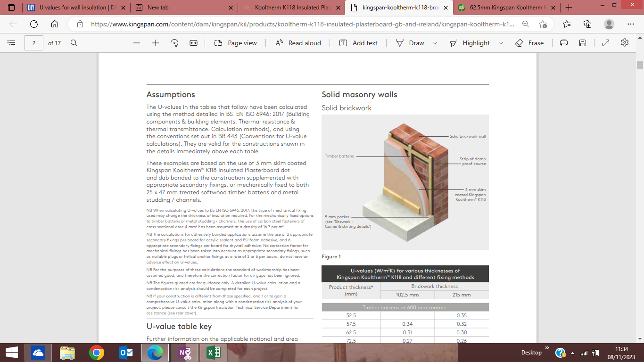Viewport: 644px width, 362px height.
Task: Print the PDF document
Action: tap(564, 43)
